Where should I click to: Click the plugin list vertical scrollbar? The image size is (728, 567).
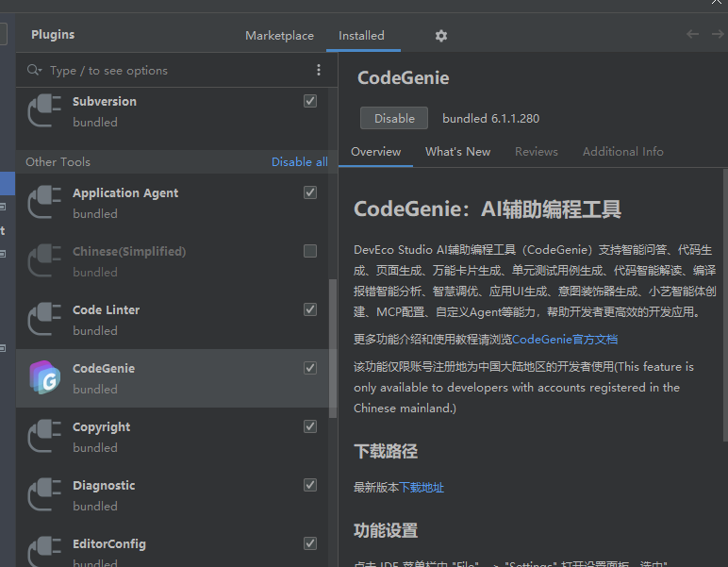tap(333, 348)
